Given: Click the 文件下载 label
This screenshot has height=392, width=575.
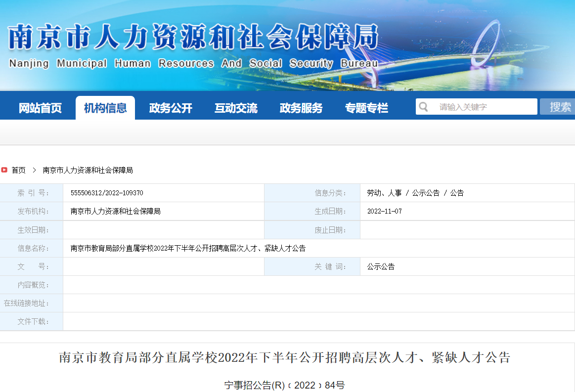Looking at the screenshot, I should click(x=33, y=322).
